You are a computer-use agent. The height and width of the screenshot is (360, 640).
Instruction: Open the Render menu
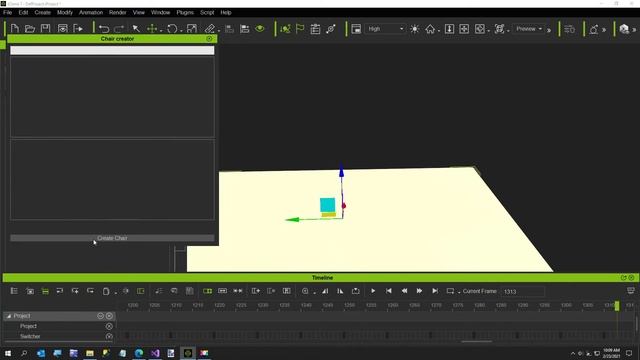pos(118,13)
